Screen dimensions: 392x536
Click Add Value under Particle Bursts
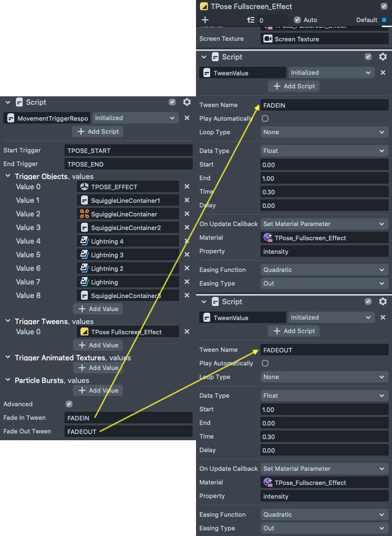[98, 390]
